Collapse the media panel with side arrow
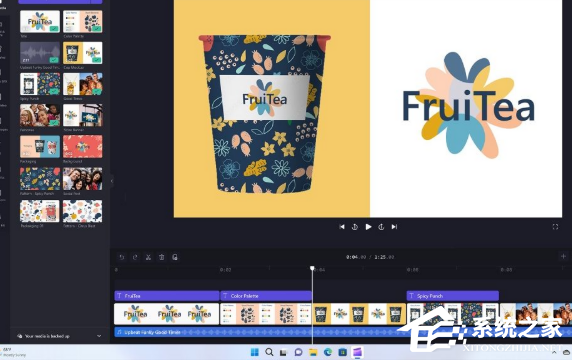572x361 pixels. point(112,181)
